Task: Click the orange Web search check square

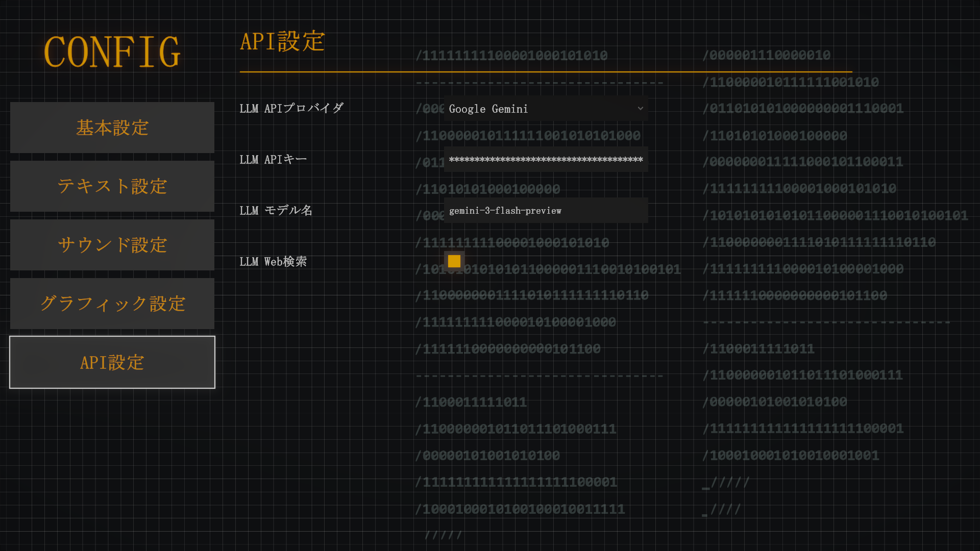Action: click(454, 261)
